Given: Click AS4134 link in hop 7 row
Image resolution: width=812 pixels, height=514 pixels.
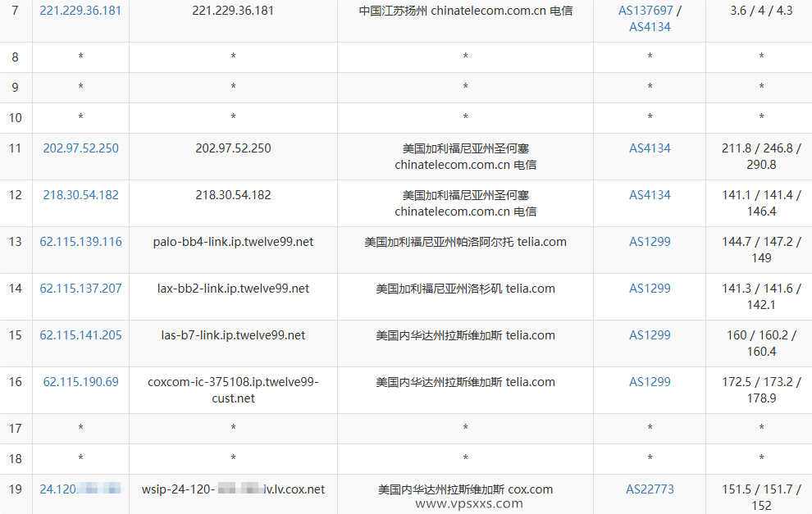Looking at the screenshot, I should pos(650,27).
